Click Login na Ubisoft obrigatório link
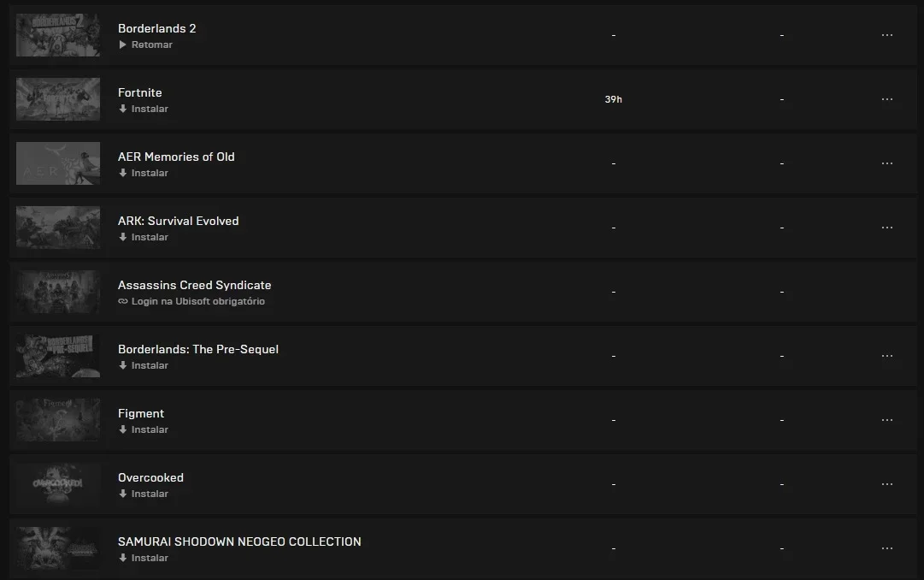Screen dimensions: 924x580 click(x=191, y=301)
